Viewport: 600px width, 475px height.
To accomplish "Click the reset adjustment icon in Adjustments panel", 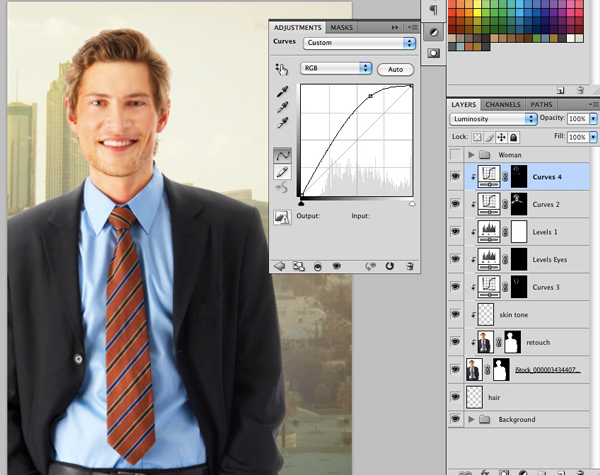I will (x=389, y=266).
